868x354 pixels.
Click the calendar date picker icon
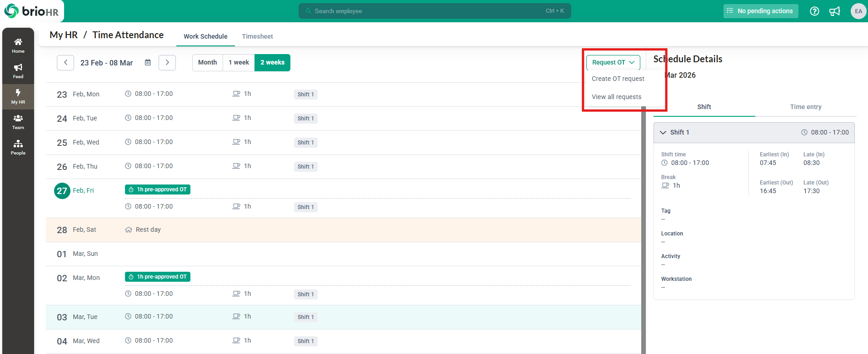pyautogui.click(x=148, y=62)
